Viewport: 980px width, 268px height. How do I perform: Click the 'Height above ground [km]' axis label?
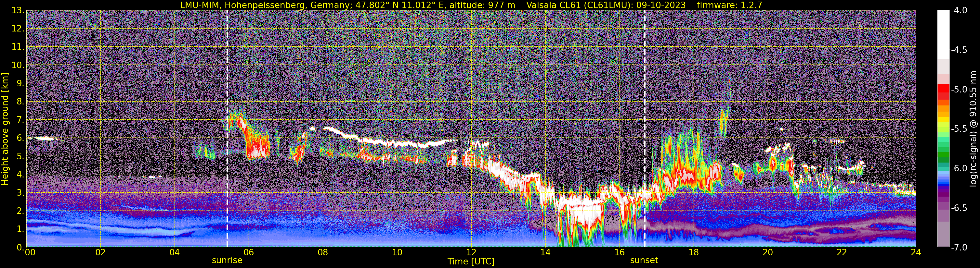coord(5,129)
